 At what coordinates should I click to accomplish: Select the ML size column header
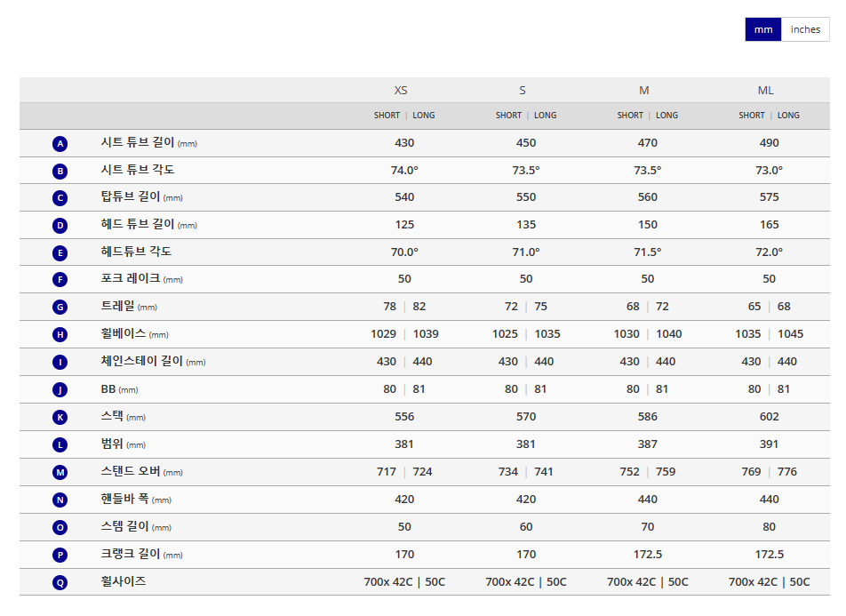pos(765,90)
